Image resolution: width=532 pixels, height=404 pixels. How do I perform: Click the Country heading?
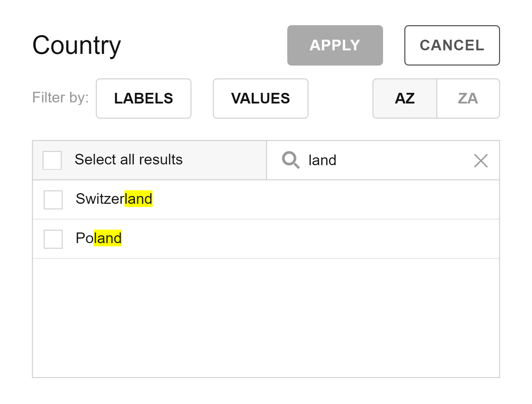pos(77,45)
